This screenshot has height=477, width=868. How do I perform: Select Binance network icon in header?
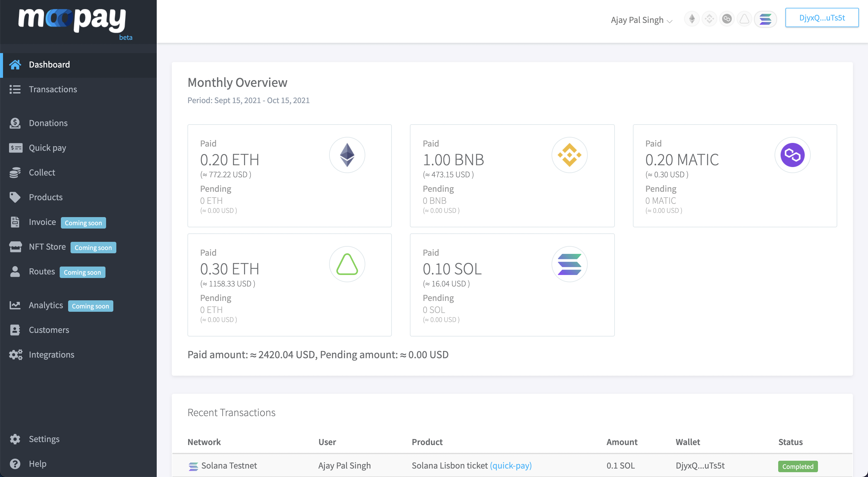[709, 19]
